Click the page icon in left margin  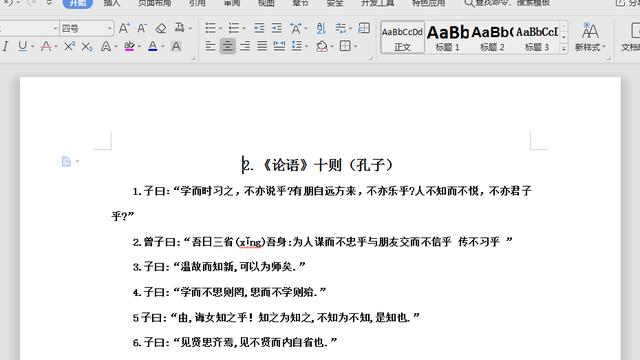point(66,162)
